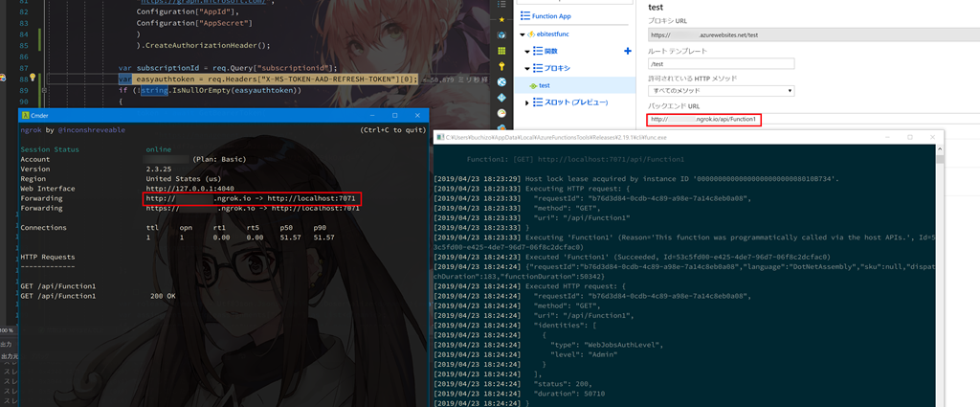The width and height of the screenshot is (980, 407).
Task: Expand the スロット (プレビュー) node
Action: [528, 102]
